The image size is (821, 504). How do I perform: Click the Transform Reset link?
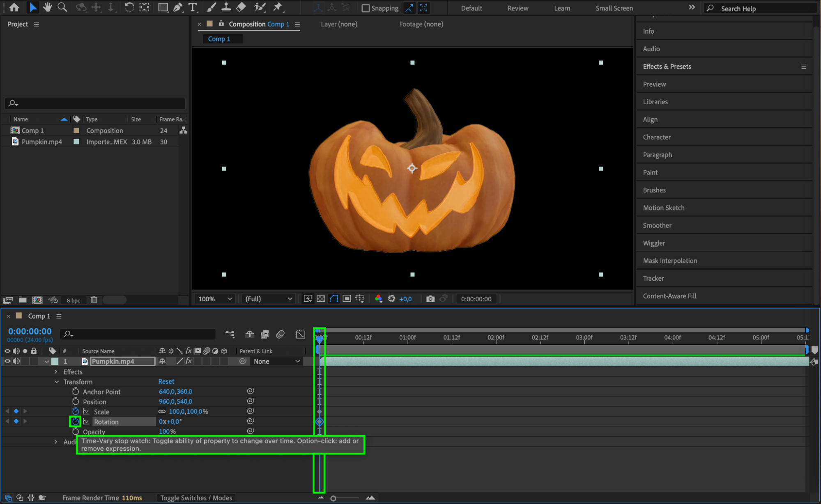coord(166,381)
